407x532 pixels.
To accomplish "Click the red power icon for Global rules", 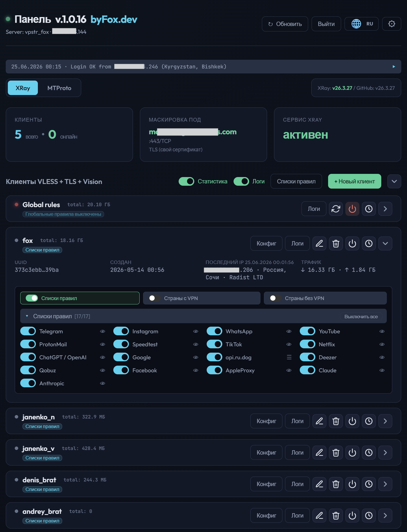I will click(x=352, y=209).
